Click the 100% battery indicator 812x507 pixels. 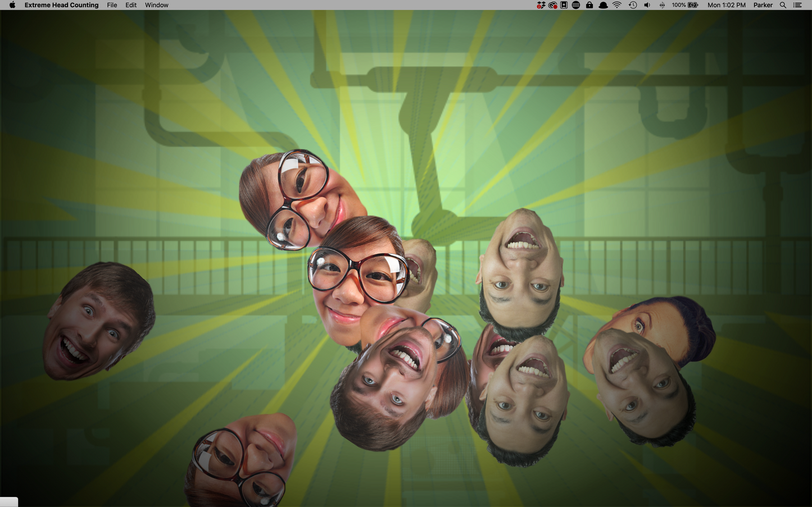click(x=685, y=5)
